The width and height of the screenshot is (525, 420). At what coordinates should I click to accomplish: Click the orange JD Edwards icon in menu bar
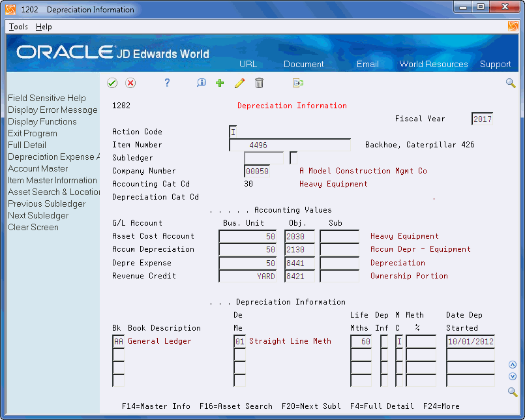click(x=513, y=26)
